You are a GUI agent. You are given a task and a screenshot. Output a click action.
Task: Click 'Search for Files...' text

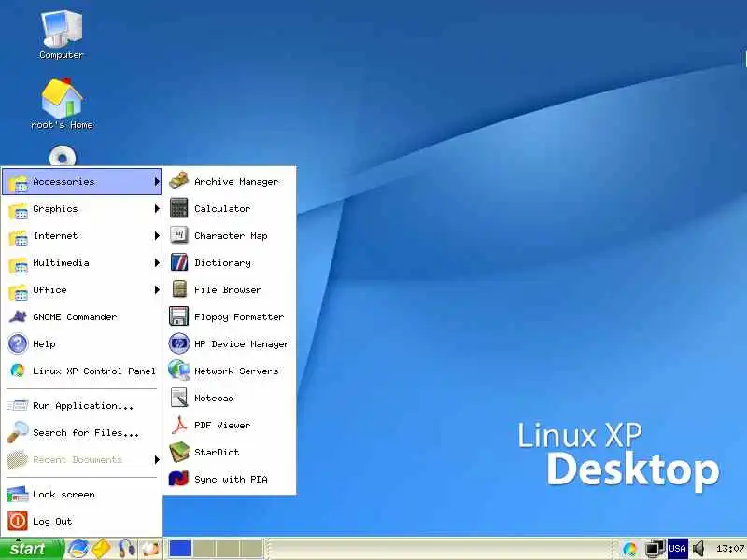86,433
